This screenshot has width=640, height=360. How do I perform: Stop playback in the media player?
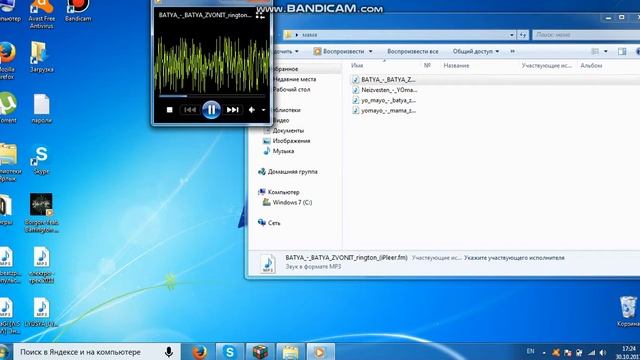click(x=169, y=110)
